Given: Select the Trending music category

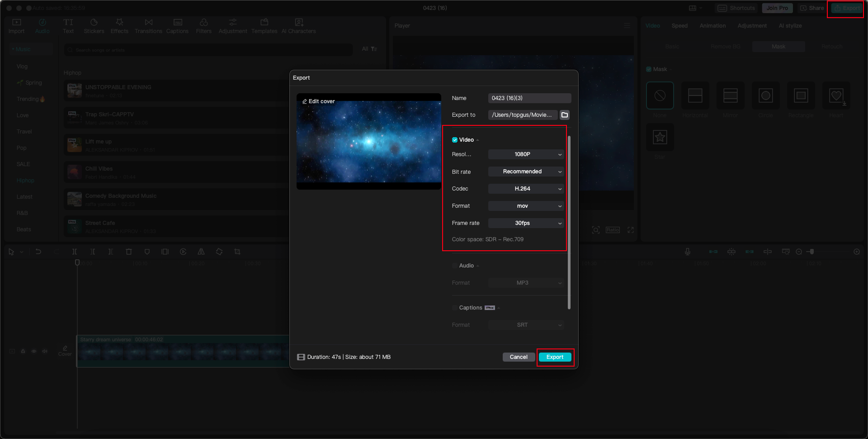Looking at the screenshot, I should click(x=31, y=99).
